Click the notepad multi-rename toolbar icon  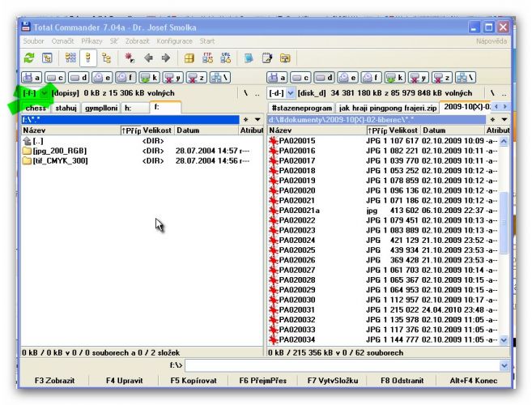[267, 58]
